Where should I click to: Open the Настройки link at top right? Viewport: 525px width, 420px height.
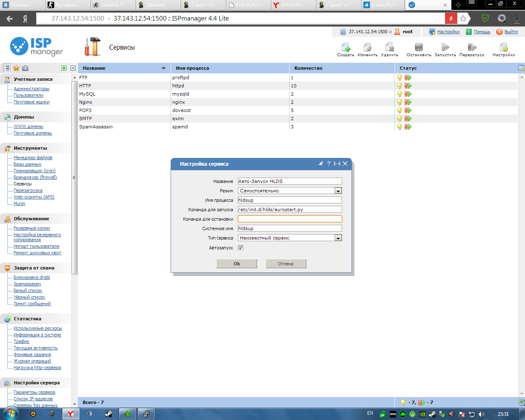tap(448, 32)
